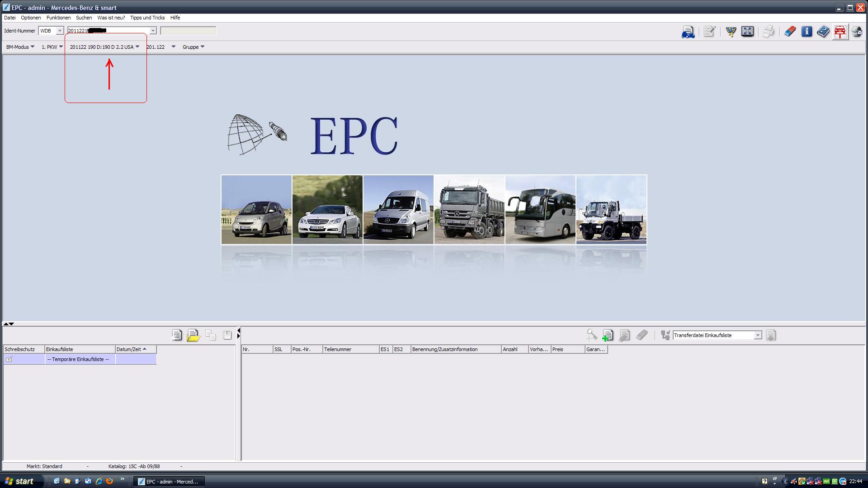Click the Pos.-Nr. column header

[307, 349]
